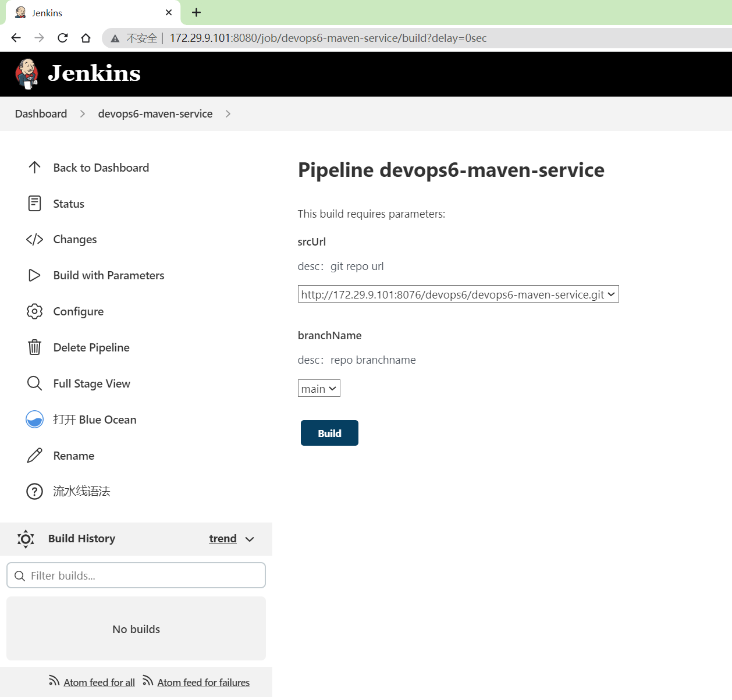Expand the Build History trend chevron
The image size is (732, 700).
(250, 539)
